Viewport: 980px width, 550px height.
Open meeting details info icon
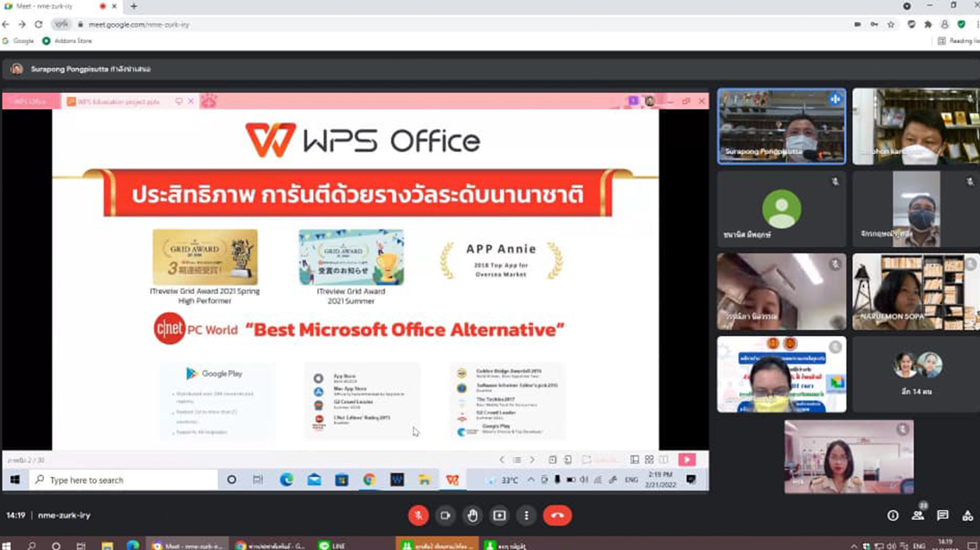[x=892, y=516]
